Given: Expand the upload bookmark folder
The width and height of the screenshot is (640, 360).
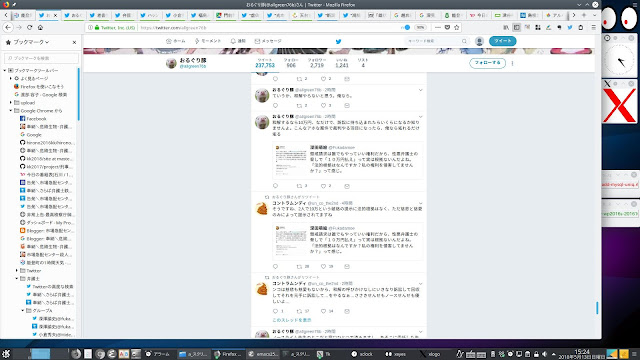Looking at the screenshot, I should [x=11, y=102].
